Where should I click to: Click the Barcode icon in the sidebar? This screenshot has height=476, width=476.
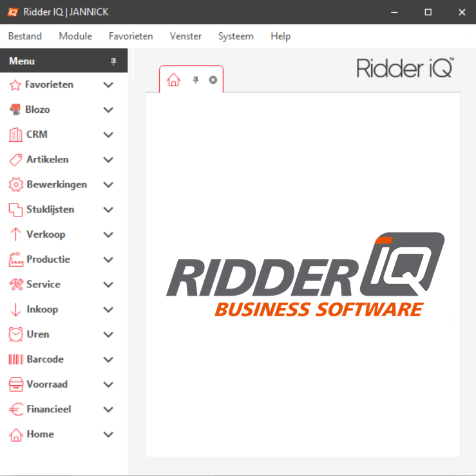pyautogui.click(x=15, y=359)
